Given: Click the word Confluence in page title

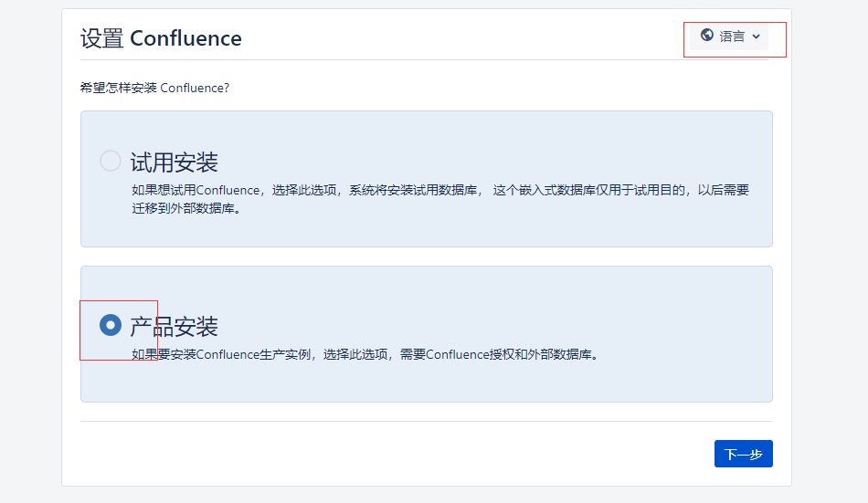Looking at the screenshot, I should pyautogui.click(x=186, y=38).
